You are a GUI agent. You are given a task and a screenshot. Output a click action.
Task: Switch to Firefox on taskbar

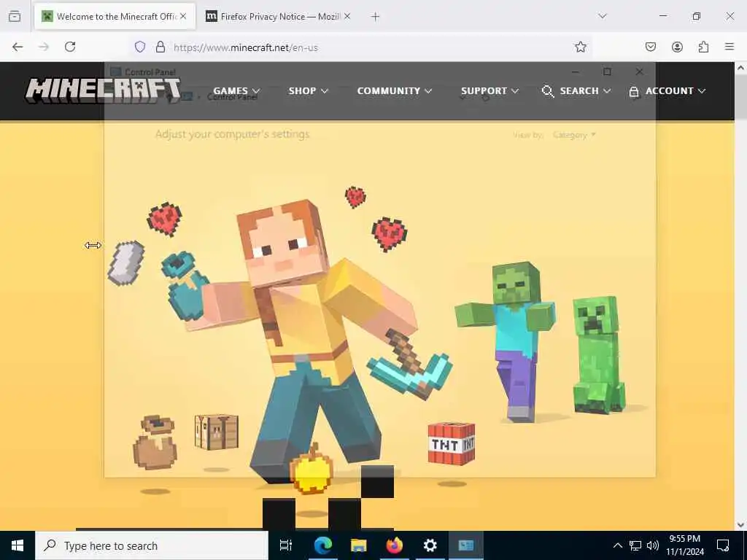click(395, 545)
